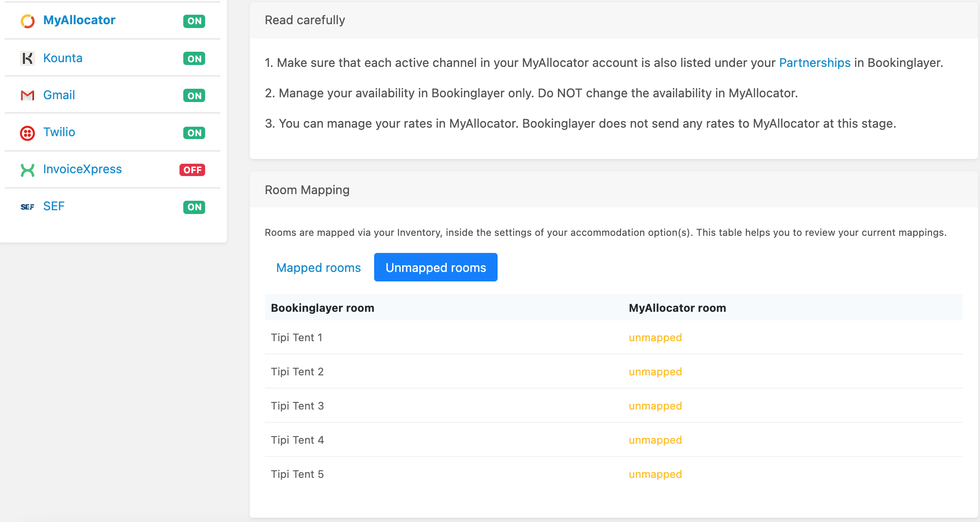The image size is (980, 522).
Task: Click unmapped status for Tipi Tent 2
Action: [x=655, y=372]
